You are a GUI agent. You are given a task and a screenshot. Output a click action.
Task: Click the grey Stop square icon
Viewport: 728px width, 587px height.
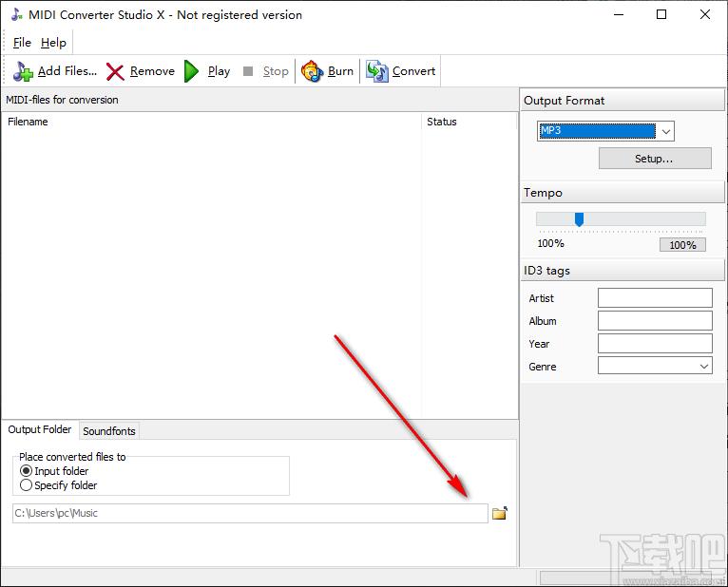[248, 71]
